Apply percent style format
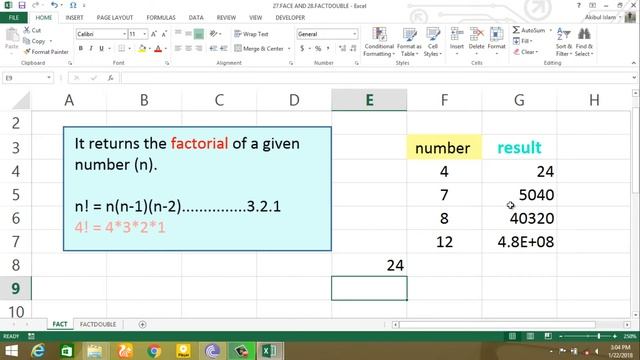This screenshot has height=360, width=640. point(318,49)
